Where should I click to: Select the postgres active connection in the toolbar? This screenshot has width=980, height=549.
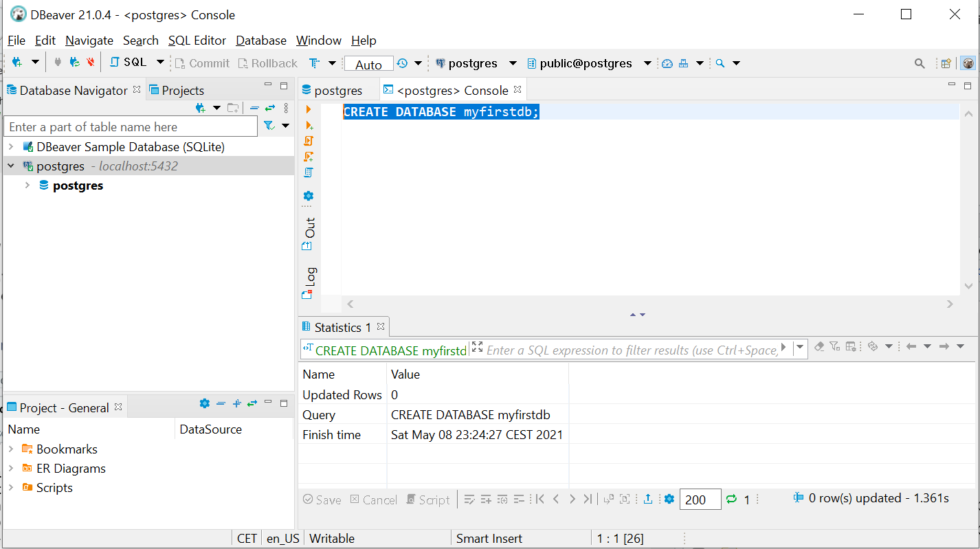click(x=467, y=63)
